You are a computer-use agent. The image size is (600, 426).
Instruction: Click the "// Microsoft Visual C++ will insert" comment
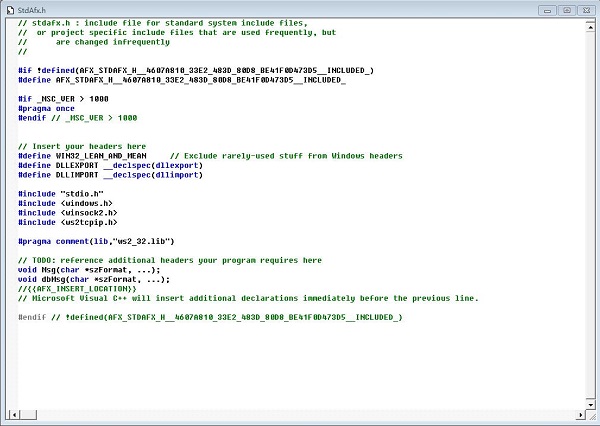pos(248,298)
